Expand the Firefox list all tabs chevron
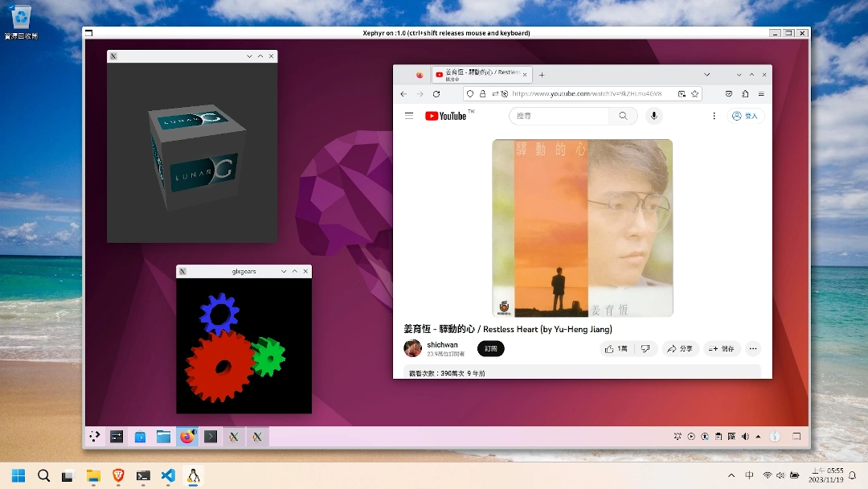Image resolution: width=868 pixels, height=489 pixels. (x=706, y=75)
